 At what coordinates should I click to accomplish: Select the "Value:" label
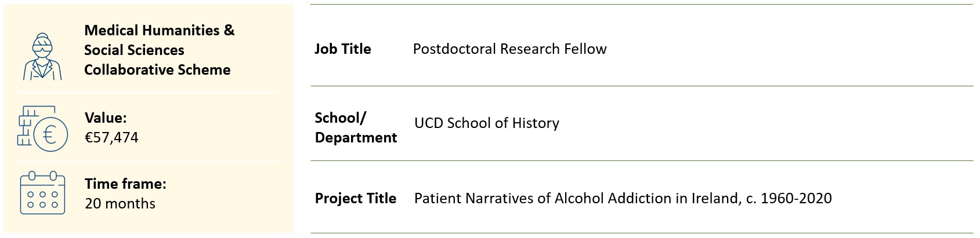pos(106,118)
